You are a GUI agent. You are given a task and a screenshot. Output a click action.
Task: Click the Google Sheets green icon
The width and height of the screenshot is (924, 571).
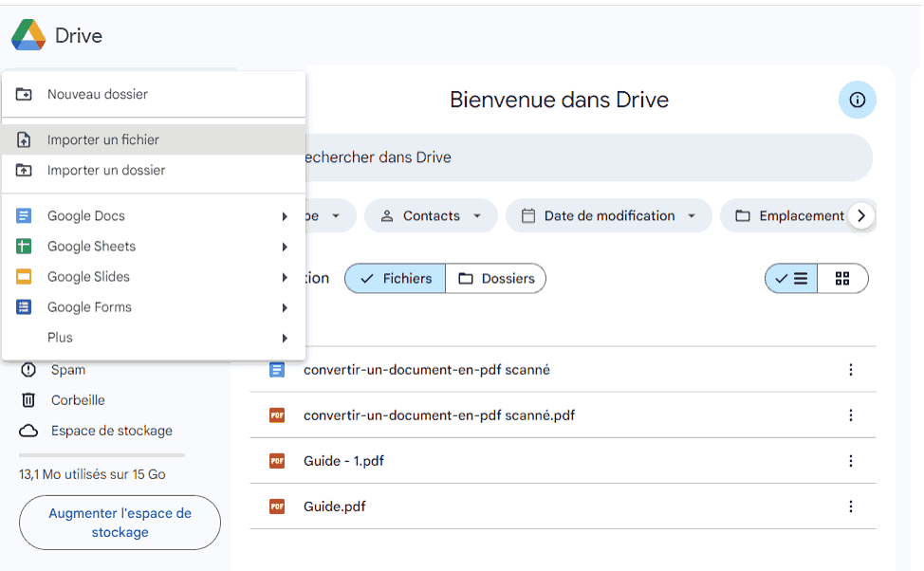point(24,247)
